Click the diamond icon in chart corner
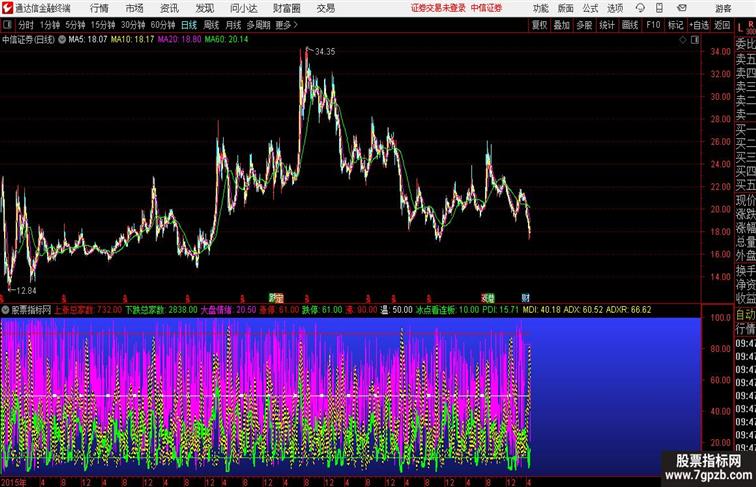This screenshot has width=756, height=487. click(683, 40)
